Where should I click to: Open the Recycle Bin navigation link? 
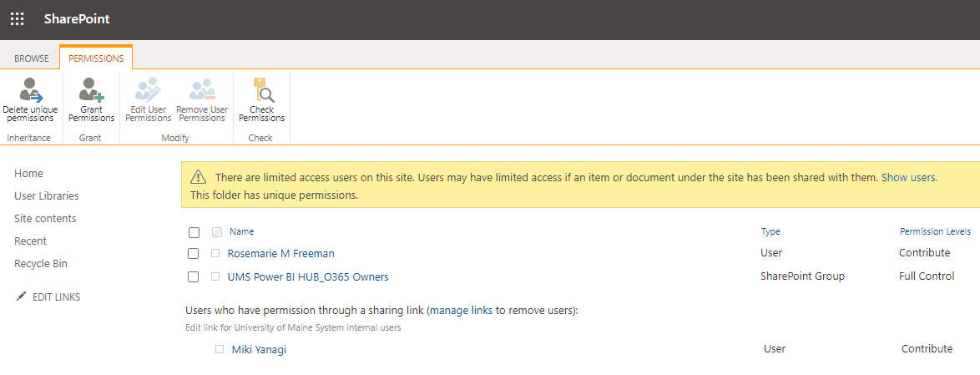click(x=41, y=264)
